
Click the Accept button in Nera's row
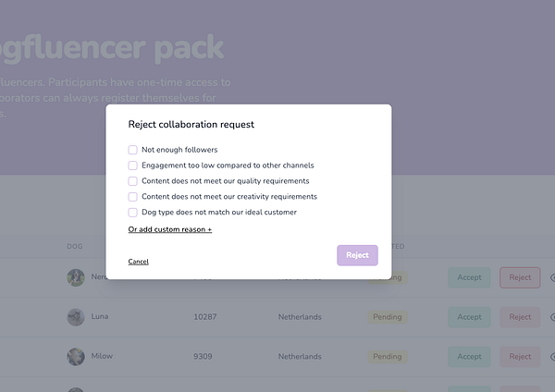pos(469,277)
